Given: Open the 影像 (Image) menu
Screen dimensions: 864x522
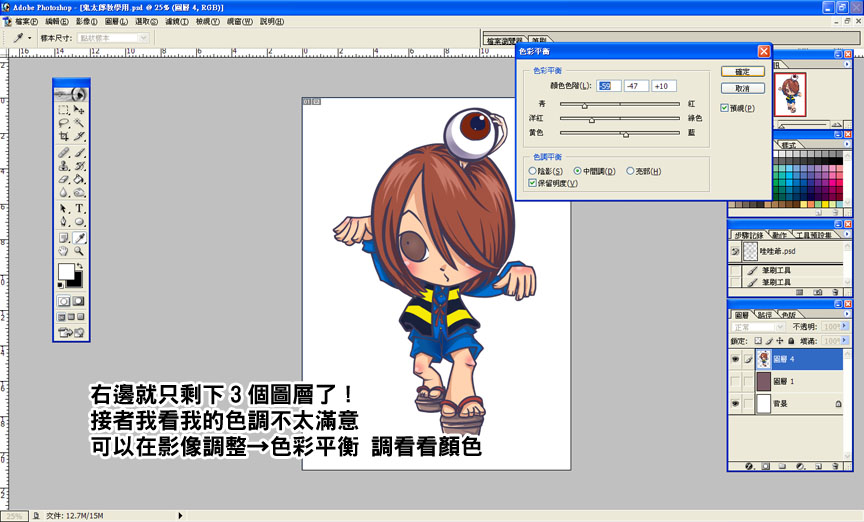Looking at the screenshot, I should pyautogui.click(x=87, y=21).
